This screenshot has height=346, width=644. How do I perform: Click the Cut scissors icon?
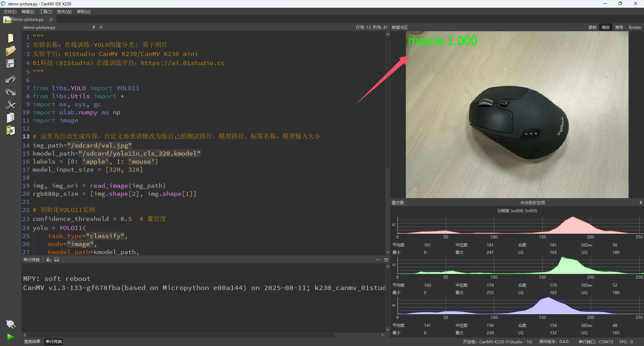10,105
